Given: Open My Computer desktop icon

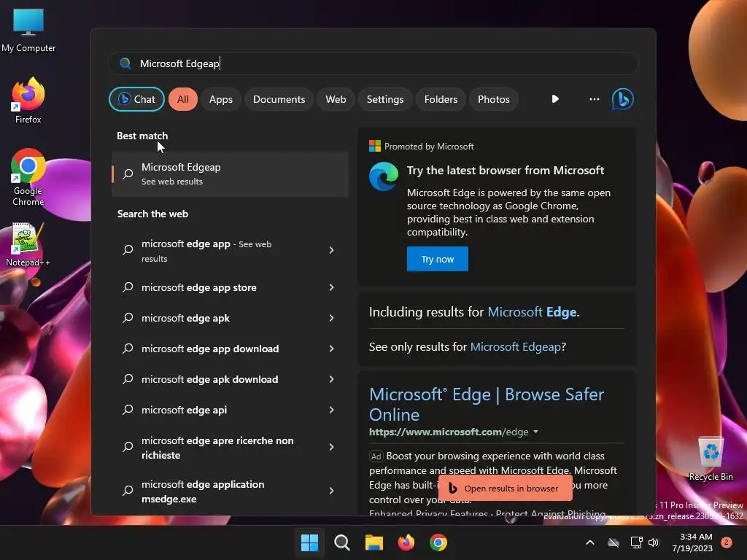Looking at the screenshot, I should (28, 30).
